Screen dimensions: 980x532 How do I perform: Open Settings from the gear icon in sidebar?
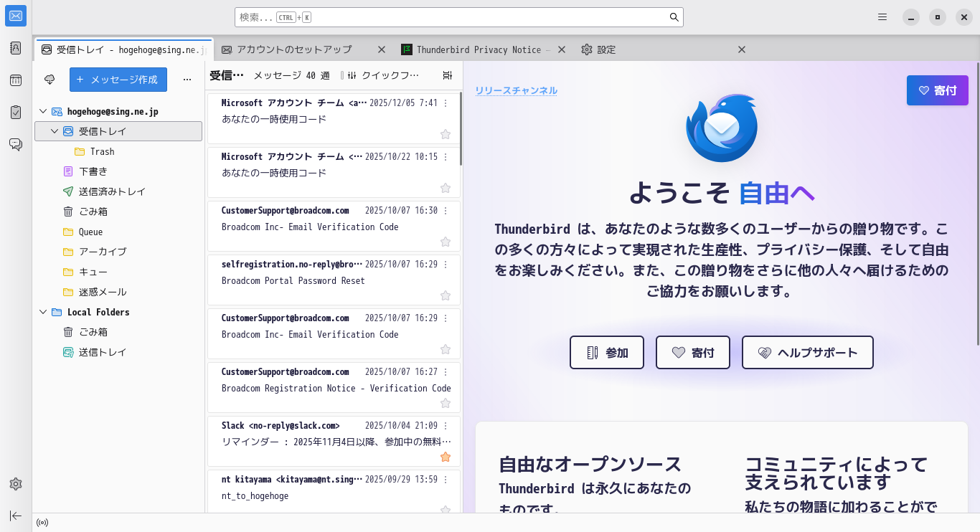point(16,484)
